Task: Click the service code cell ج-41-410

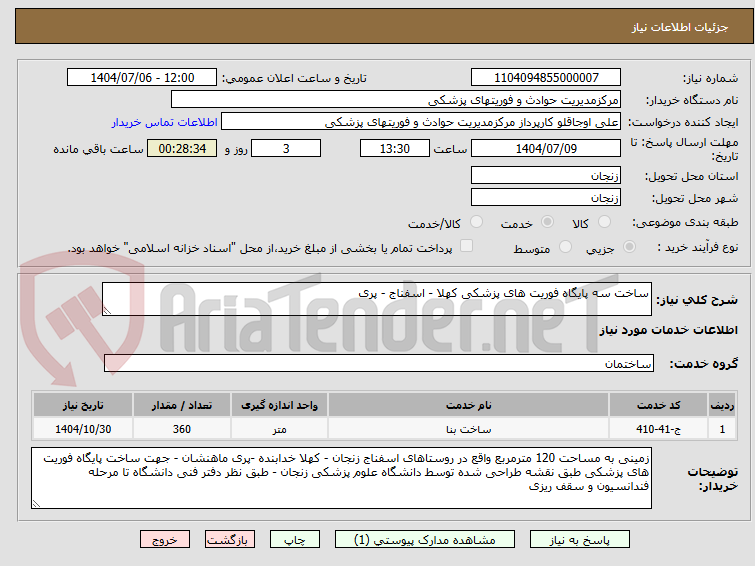Action: click(x=658, y=429)
